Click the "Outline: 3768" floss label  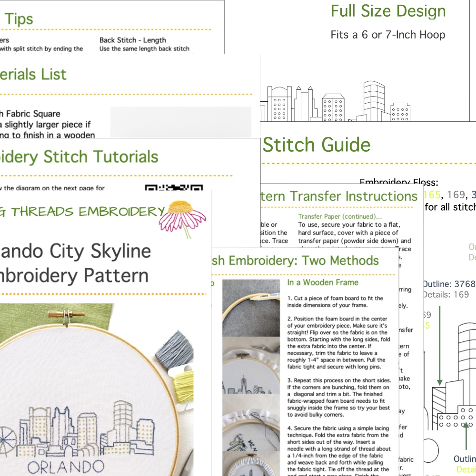coord(449,284)
